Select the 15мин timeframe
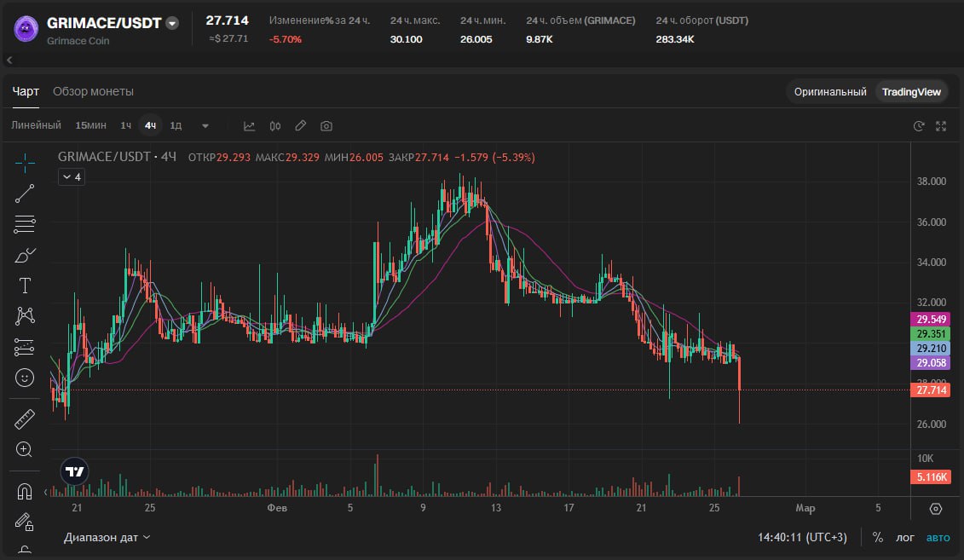The image size is (964, 560). pyautogui.click(x=90, y=125)
